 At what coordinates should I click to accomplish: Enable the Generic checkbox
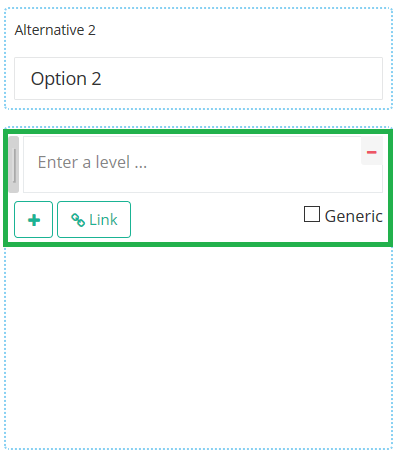[x=312, y=214]
